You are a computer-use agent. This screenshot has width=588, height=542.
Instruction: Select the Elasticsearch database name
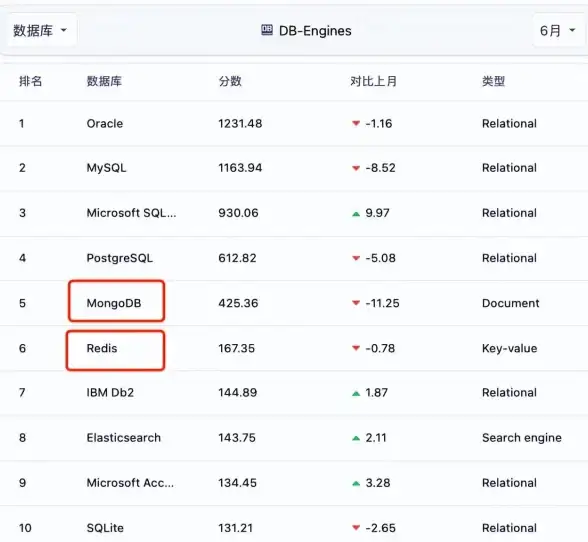point(124,437)
